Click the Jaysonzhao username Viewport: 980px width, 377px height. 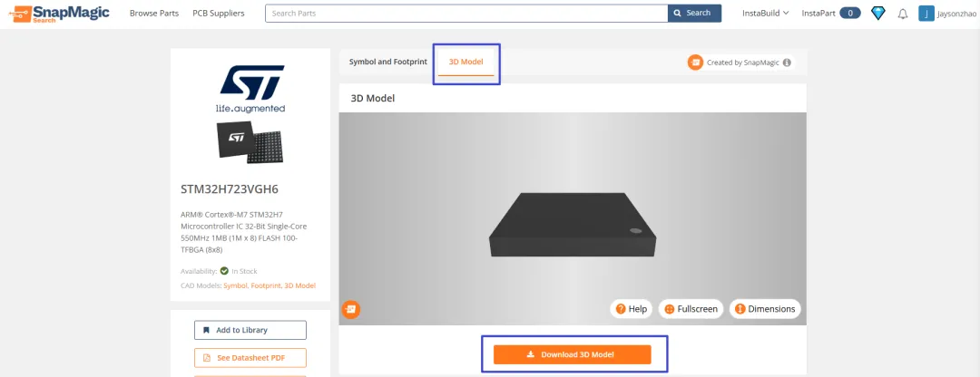pyautogui.click(x=955, y=13)
